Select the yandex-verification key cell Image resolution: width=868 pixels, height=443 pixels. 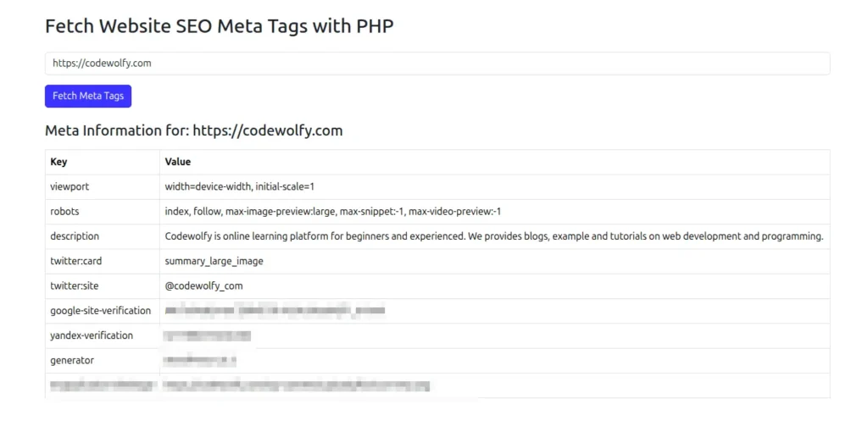point(92,335)
